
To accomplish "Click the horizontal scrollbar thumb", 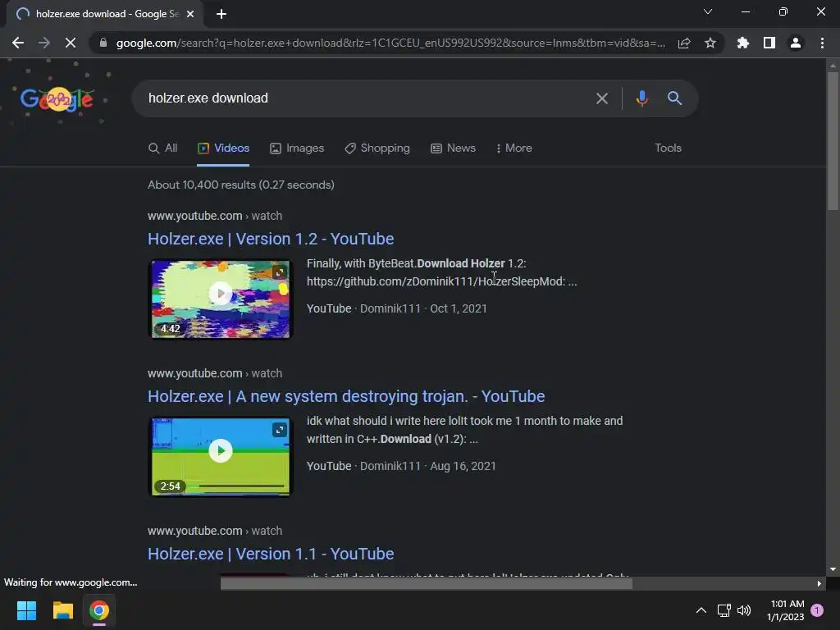I will pyautogui.click(x=427, y=583).
